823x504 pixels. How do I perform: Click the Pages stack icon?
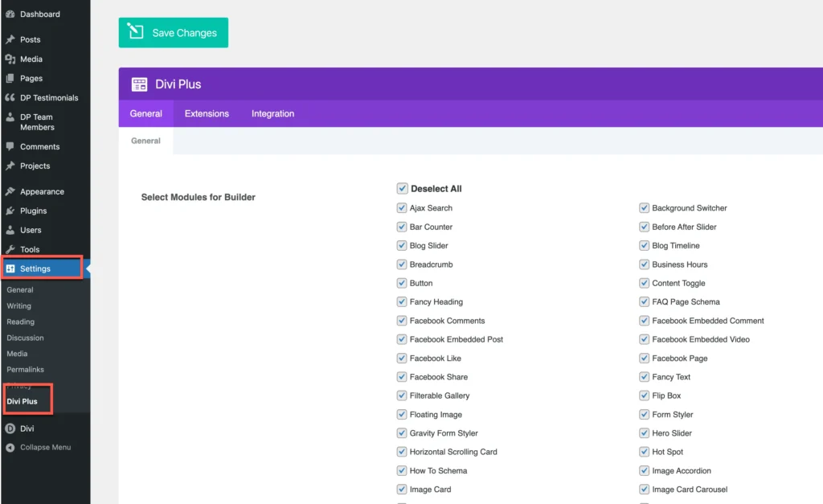(10, 78)
